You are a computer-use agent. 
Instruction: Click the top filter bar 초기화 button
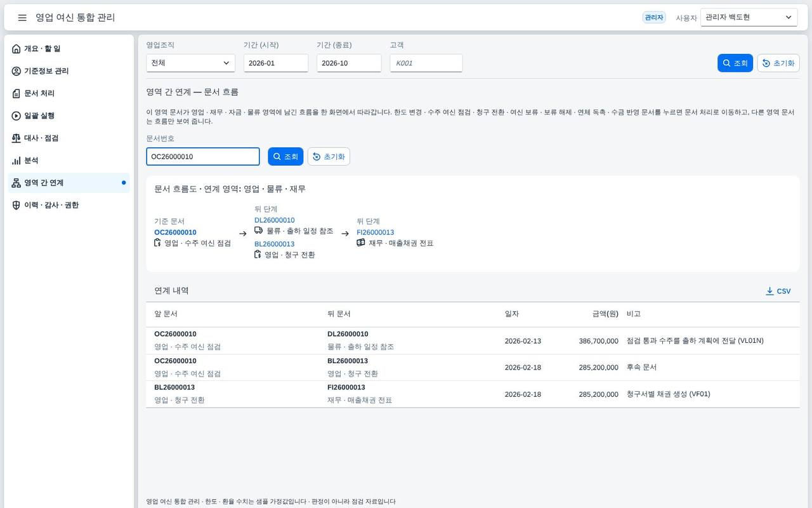tap(778, 63)
